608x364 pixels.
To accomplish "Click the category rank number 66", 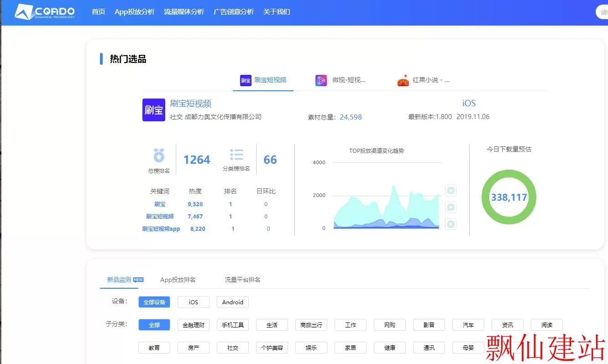I will (x=270, y=160).
